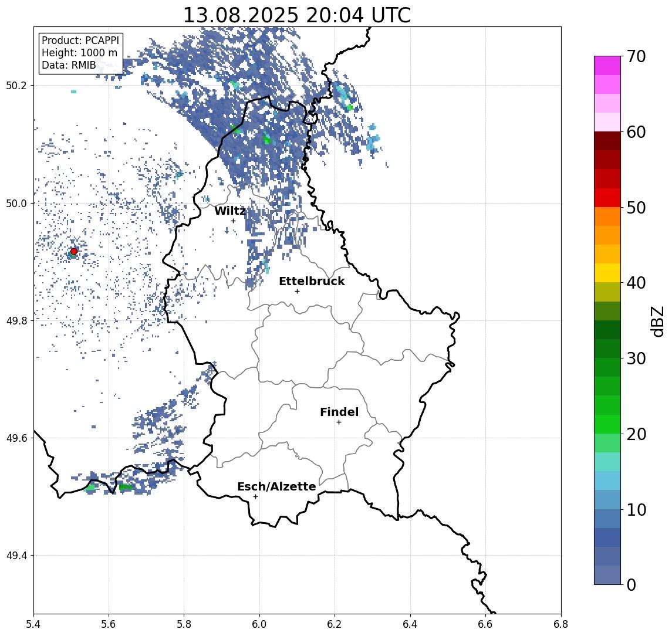
Task: Click the colorbar tick label 20
Action: (636, 434)
